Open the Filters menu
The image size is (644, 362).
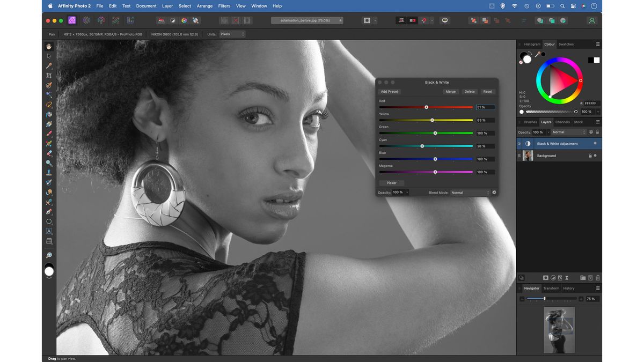click(x=224, y=6)
